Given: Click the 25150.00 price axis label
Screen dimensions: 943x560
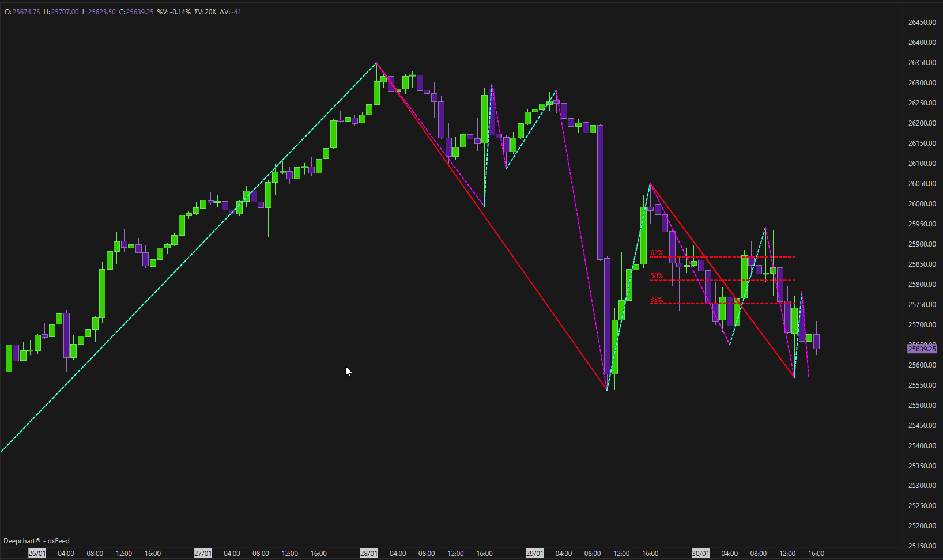Looking at the screenshot, I should (x=922, y=546).
